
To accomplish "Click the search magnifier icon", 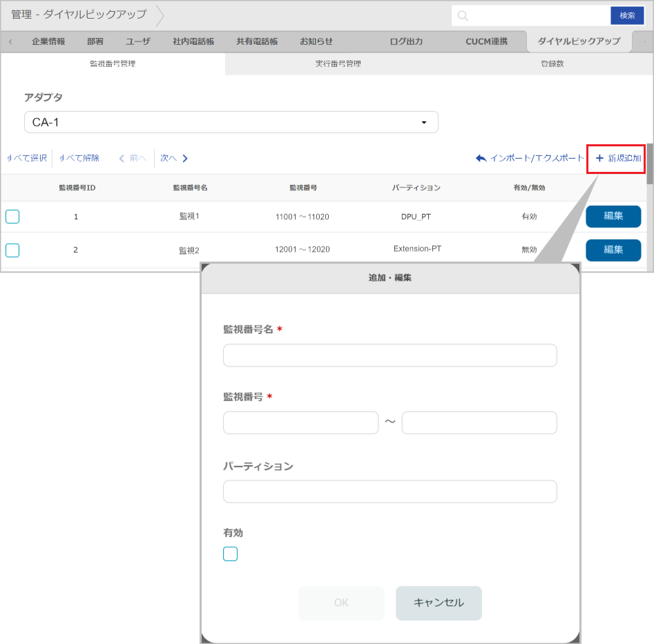I will [463, 16].
